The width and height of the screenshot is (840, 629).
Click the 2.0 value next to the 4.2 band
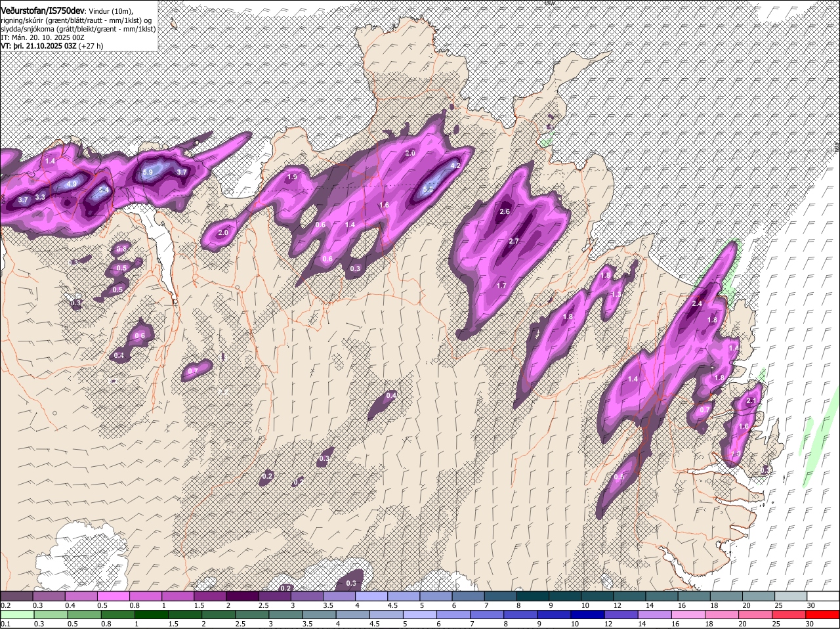410,153
